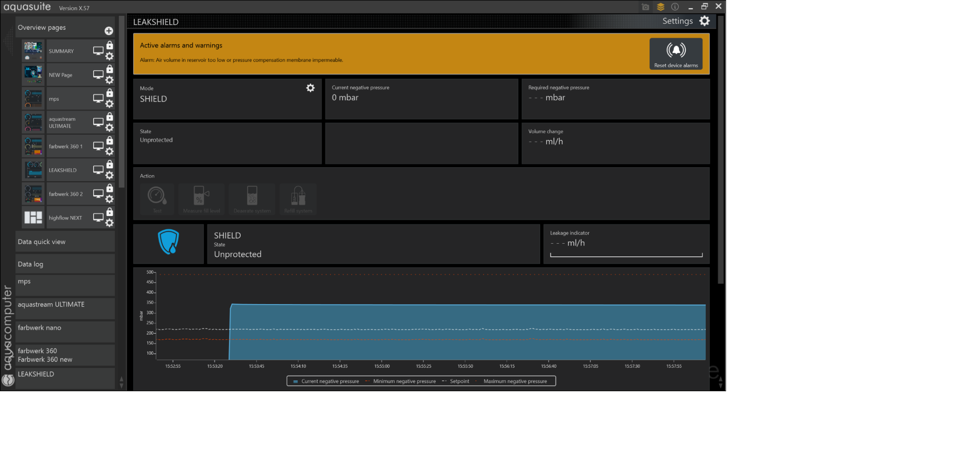
Task: Click the Test pressure gauge action
Action: coord(157,196)
